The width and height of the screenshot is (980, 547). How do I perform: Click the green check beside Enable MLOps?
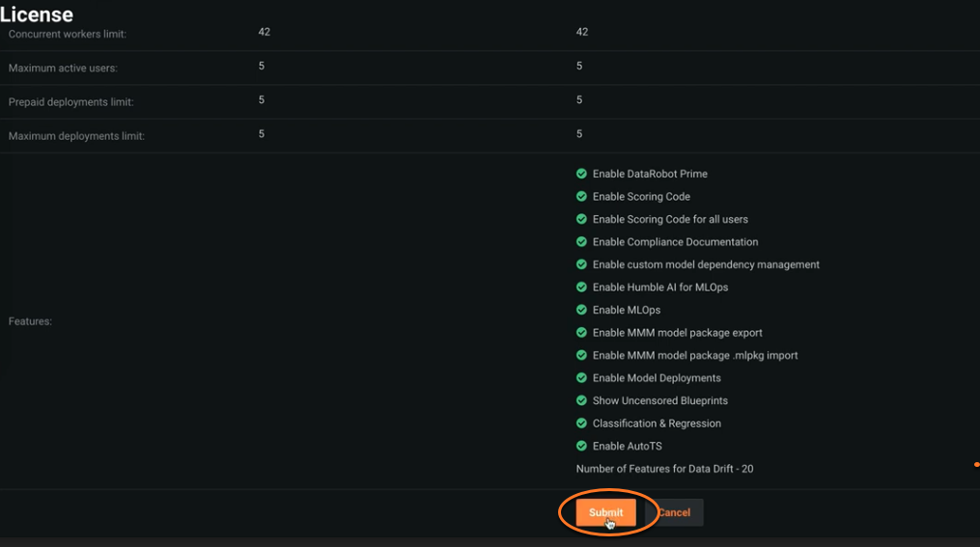click(x=581, y=310)
